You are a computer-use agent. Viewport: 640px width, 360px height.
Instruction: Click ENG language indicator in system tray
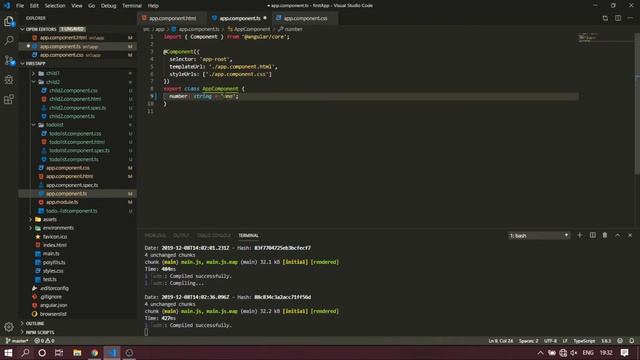click(588, 353)
